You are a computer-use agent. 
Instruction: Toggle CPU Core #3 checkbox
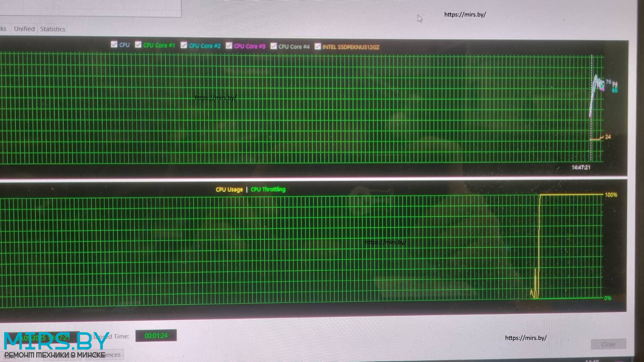(x=229, y=45)
